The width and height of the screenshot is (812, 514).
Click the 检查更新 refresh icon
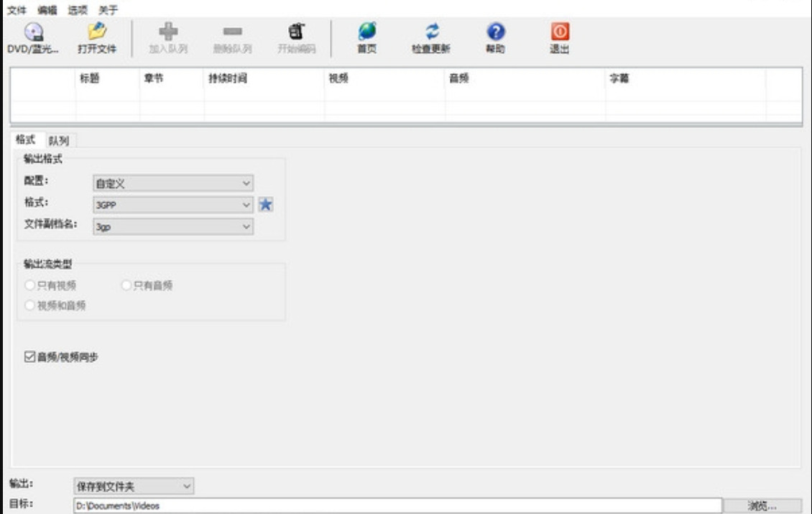click(x=431, y=32)
